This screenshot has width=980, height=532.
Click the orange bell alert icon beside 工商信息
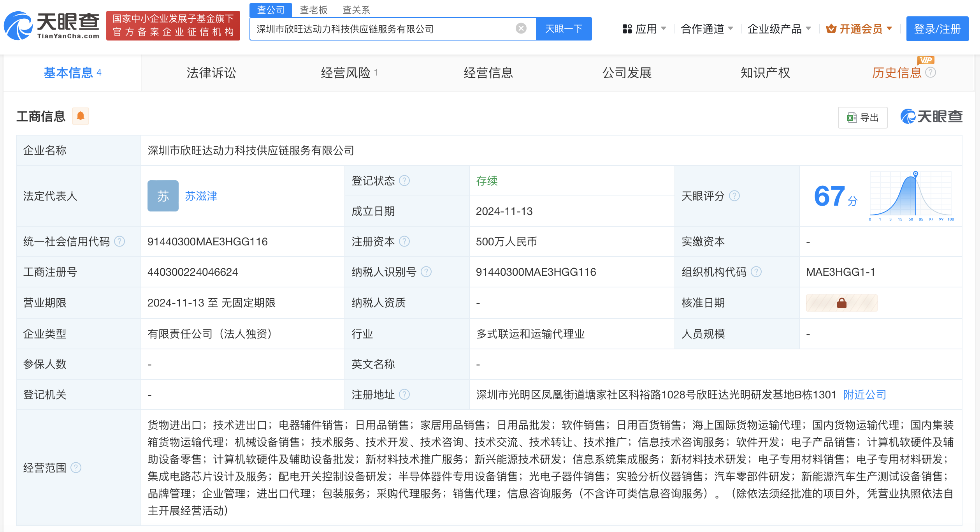(81, 116)
